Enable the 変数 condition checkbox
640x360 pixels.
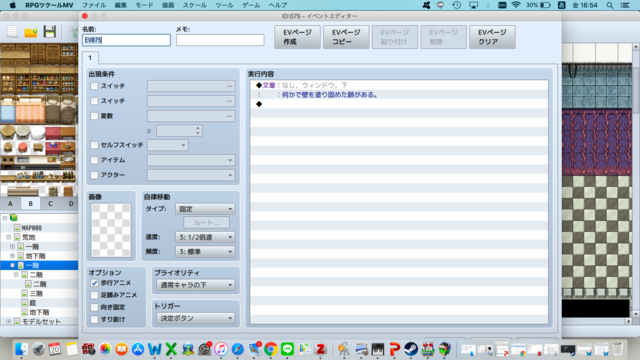tap(94, 116)
